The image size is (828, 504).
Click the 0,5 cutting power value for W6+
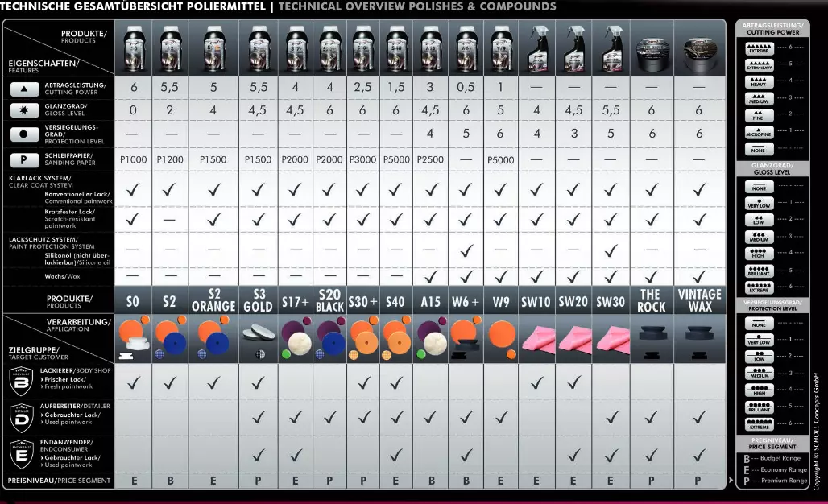click(x=466, y=87)
